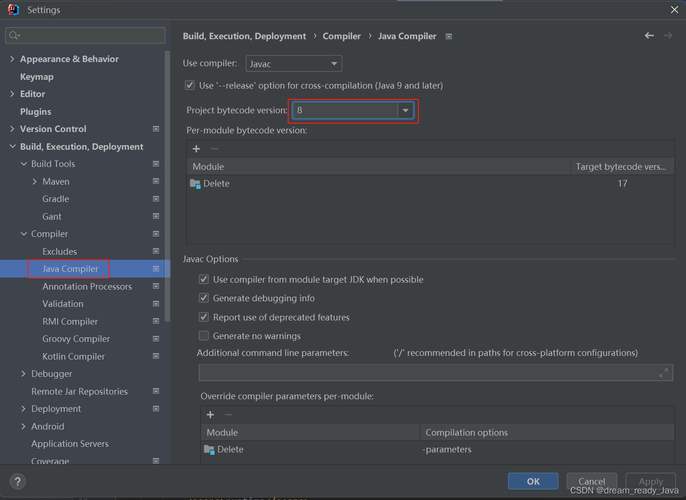Enable Generate no warnings checkbox
Image resolution: width=686 pixels, height=500 pixels.
(204, 336)
